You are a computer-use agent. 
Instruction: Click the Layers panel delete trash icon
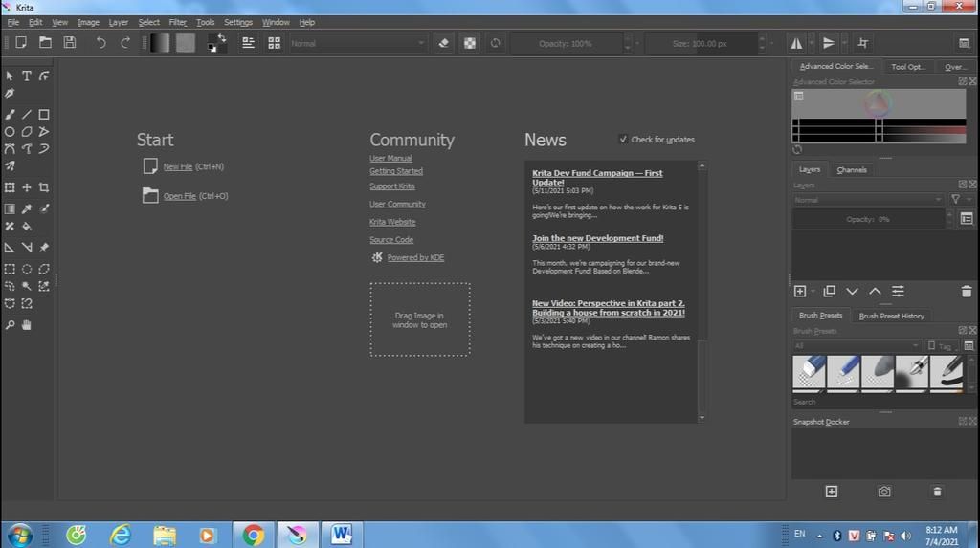[x=967, y=291]
